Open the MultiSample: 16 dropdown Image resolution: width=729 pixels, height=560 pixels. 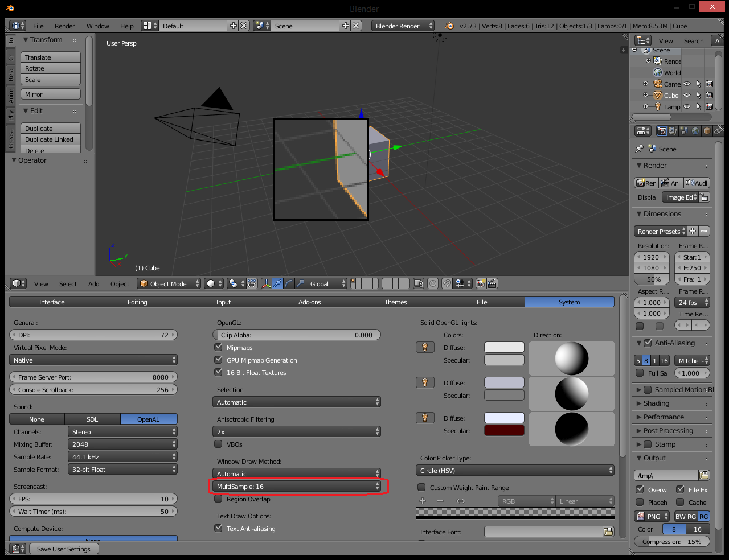[x=296, y=487]
